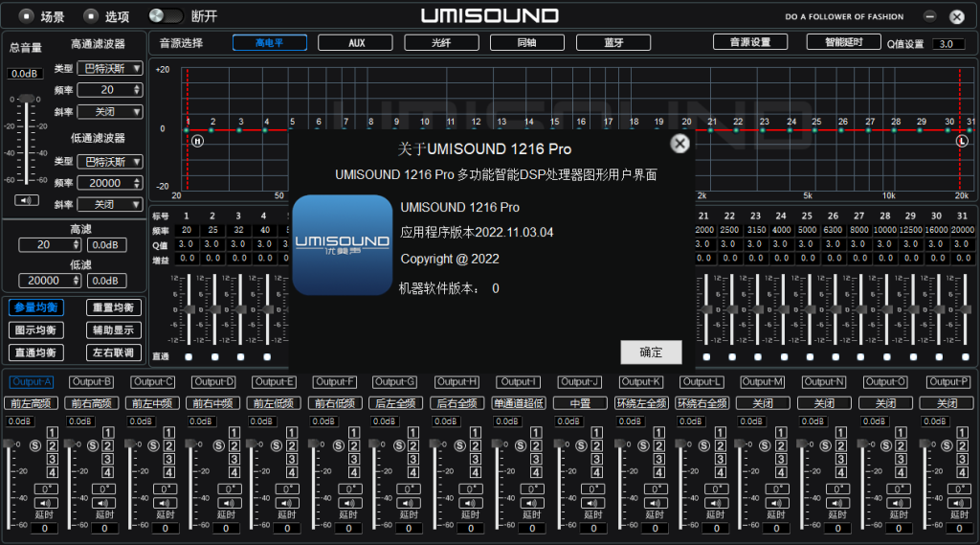Mute the master volume speaker icon

click(x=26, y=200)
